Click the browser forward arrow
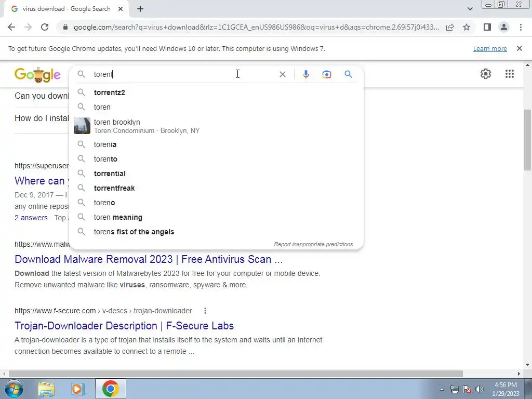The width and height of the screenshot is (532, 399). click(28, 27)
